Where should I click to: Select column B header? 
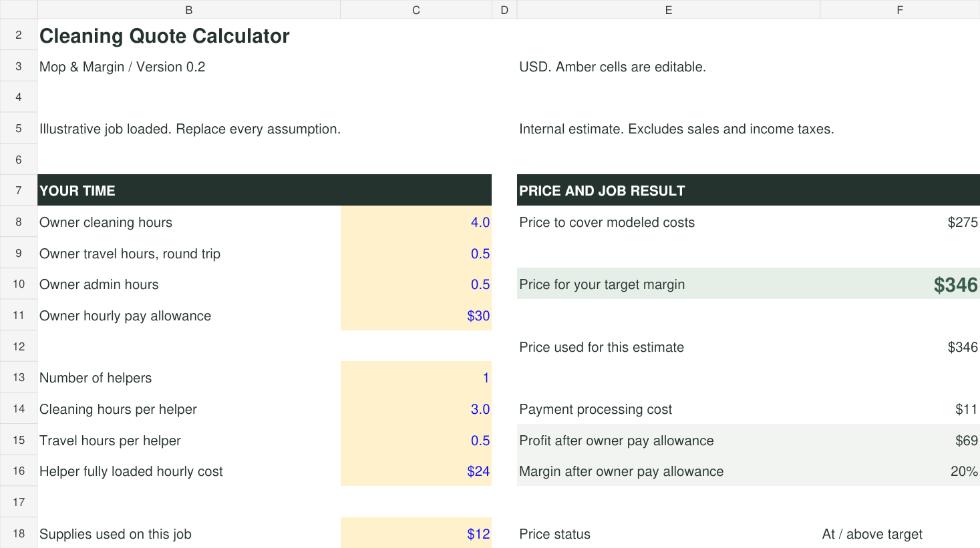tap(189, 9)
